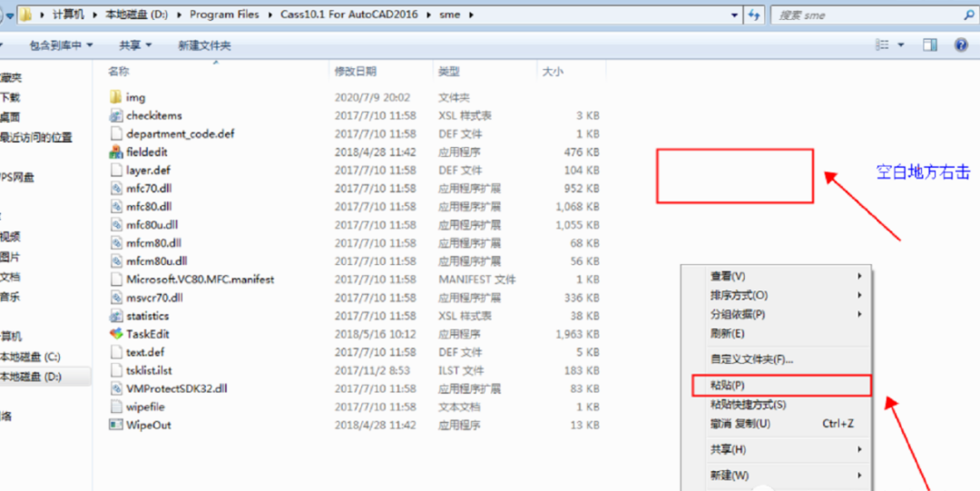Click the 本地磁盘 (D:) breadcrumb segment
This screenshot has width=980, height=491.
pyautogui.click(x=136, y=15)
